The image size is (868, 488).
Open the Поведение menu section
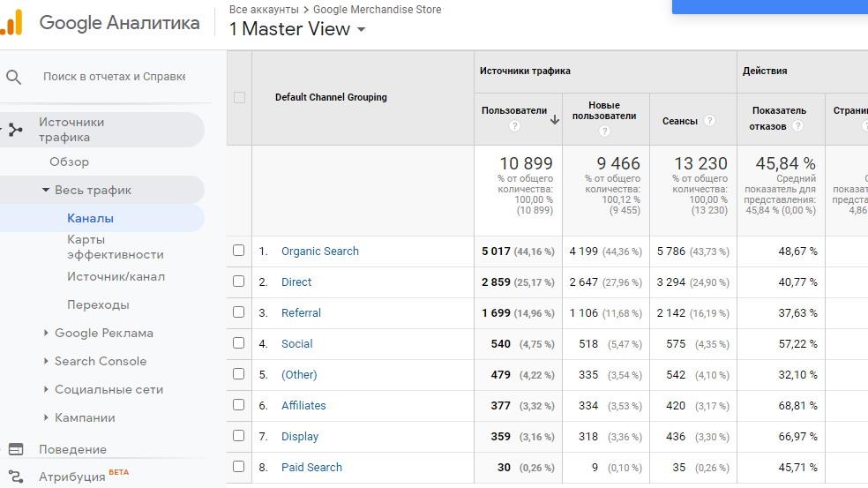(x=72, y=449)
